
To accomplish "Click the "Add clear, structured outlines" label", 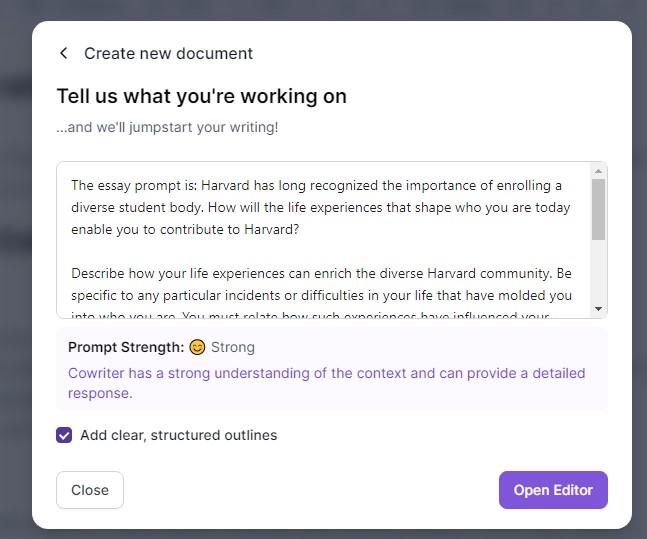I will [178, 435].
